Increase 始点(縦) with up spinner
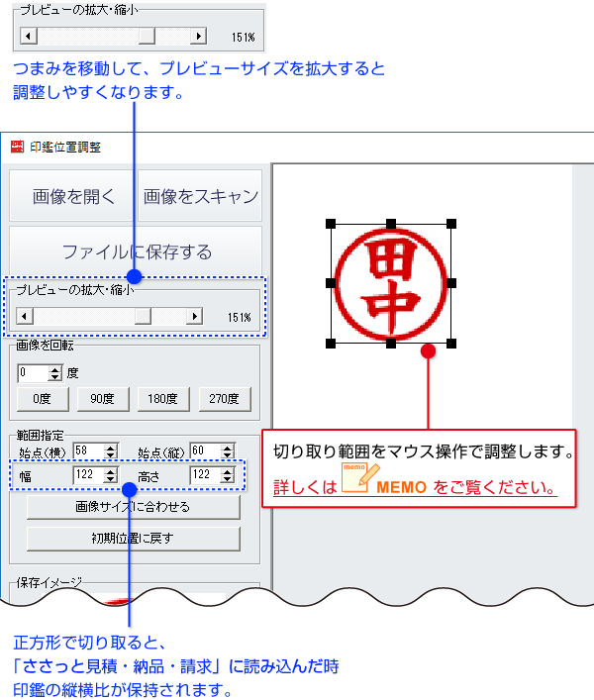Viewport: 594px width, 700px height. pyautogui.click(x=228, y=448)
